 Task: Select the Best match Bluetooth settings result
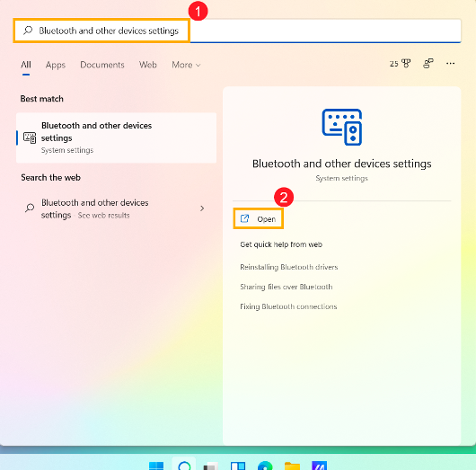point(116,137)
